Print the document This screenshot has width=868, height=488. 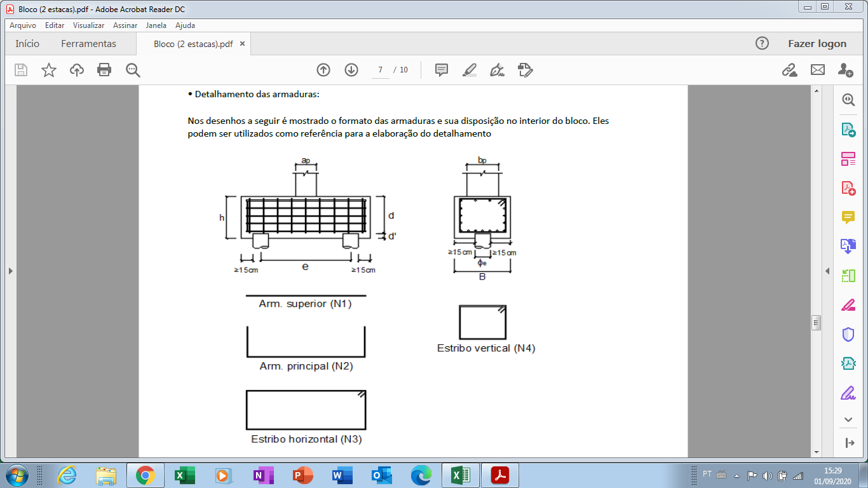(x=104, y=70)
